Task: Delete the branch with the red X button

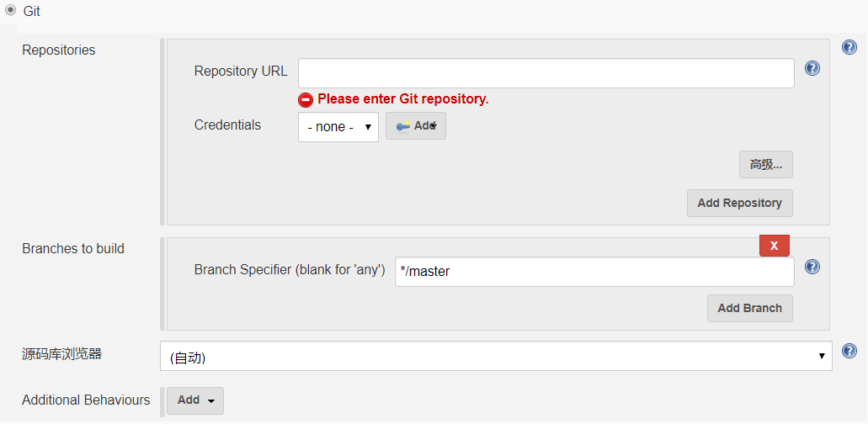Action: point(774,246)
